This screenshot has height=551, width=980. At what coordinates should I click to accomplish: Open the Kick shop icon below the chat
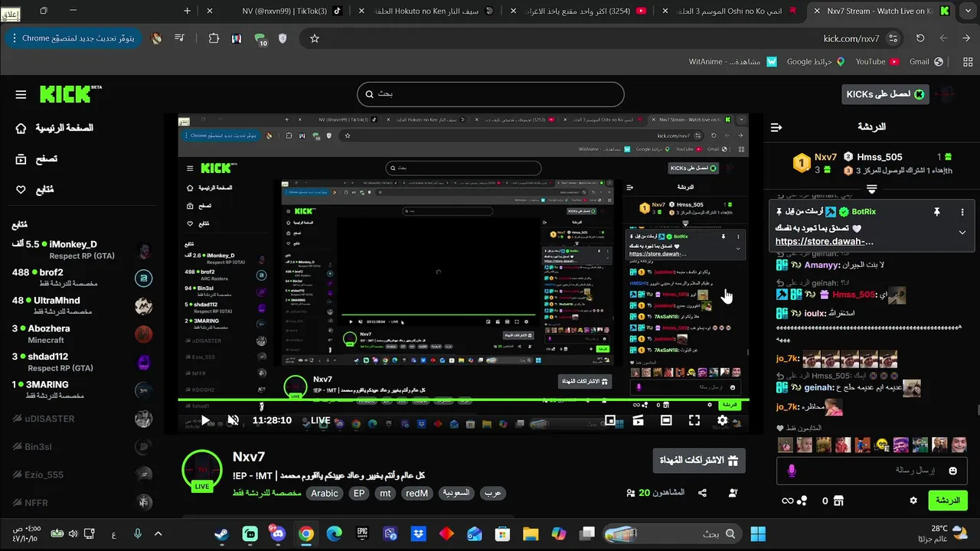coord(838,500)
